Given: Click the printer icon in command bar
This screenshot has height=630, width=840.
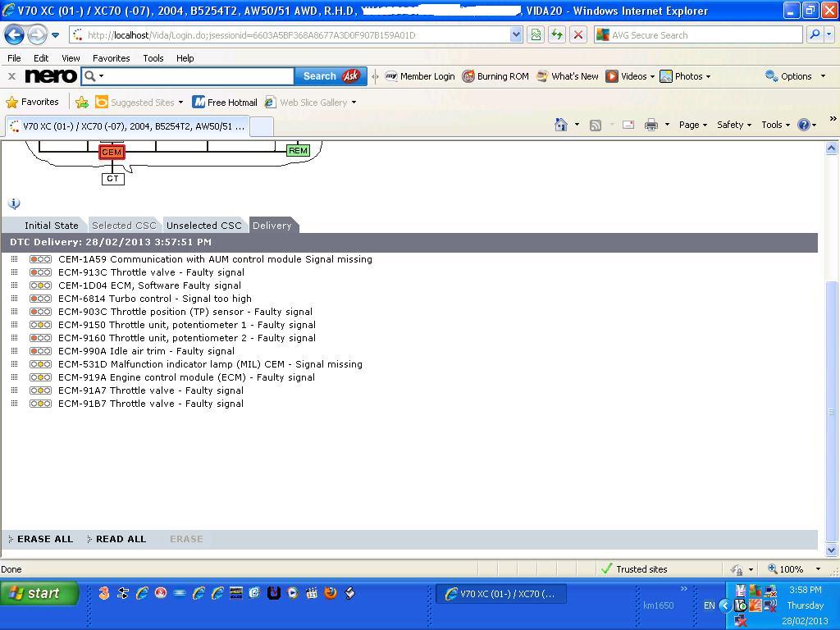Looking at the screenshot, I should (651, 125).
